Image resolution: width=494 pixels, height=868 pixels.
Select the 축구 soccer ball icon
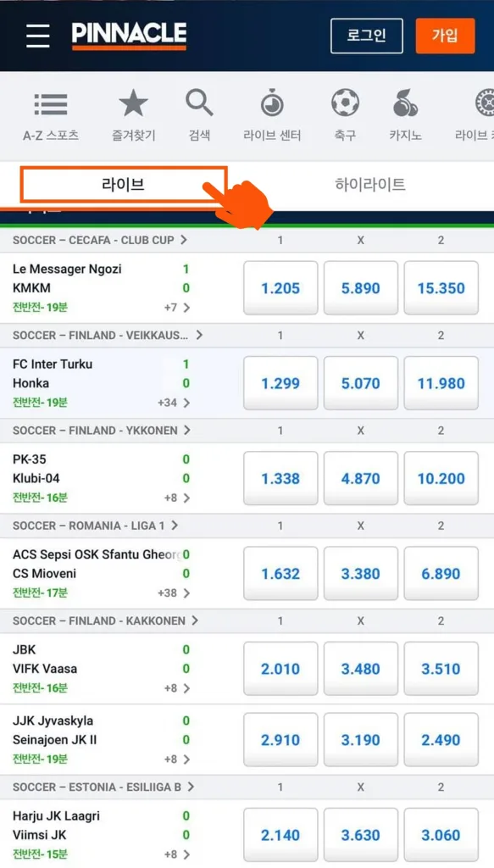(345, 103)
